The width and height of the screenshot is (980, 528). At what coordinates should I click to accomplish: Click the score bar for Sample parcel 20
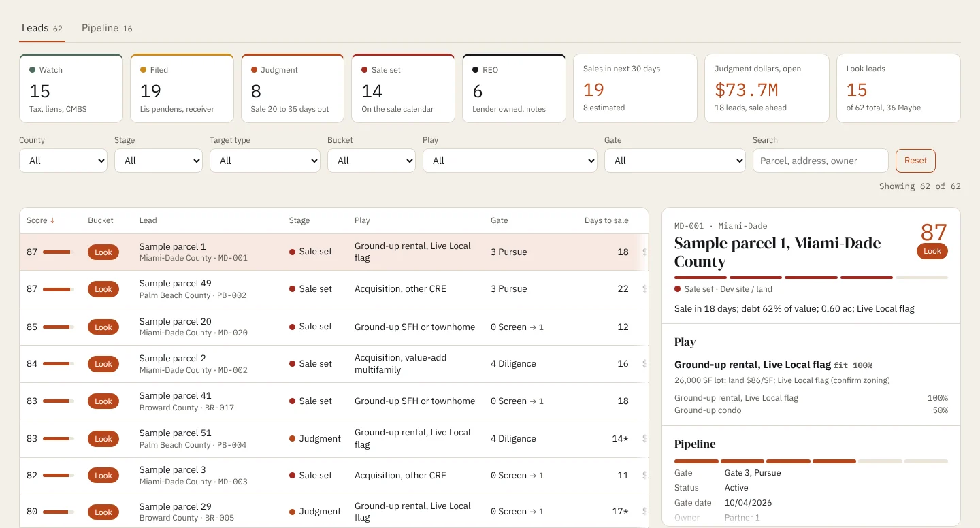click(x=59, y=327)
